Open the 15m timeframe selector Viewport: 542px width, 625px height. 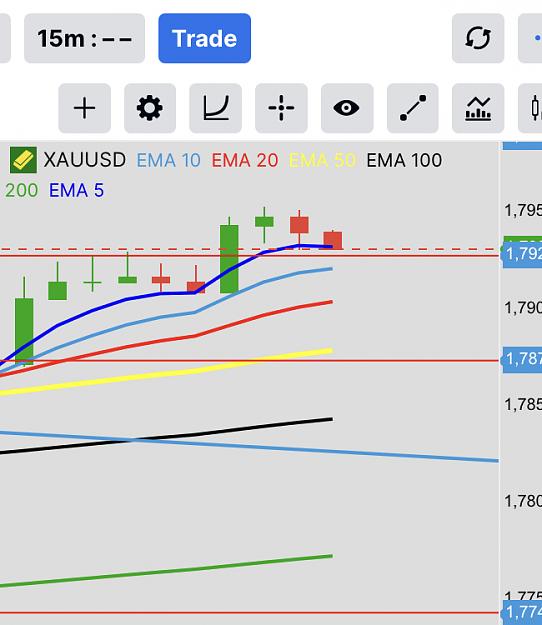coord(84,38)
